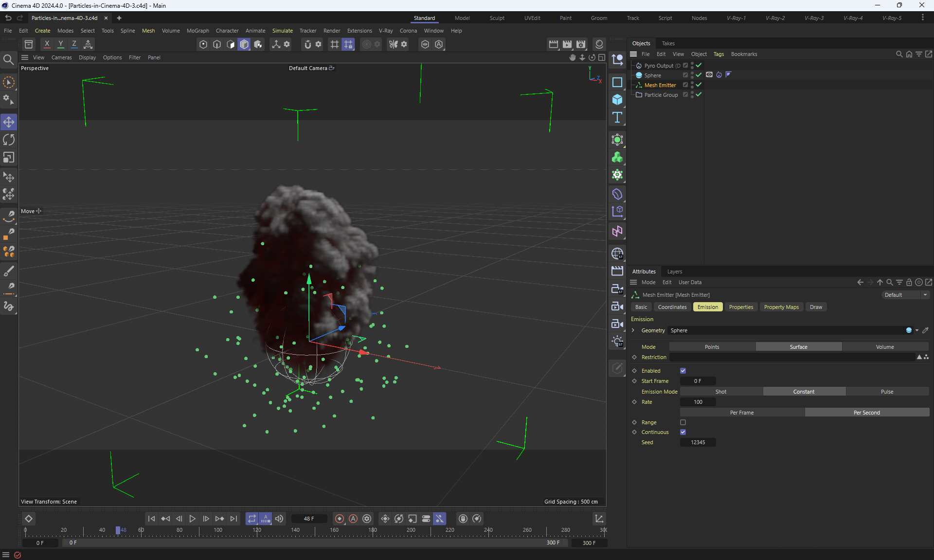
Task: Open the Render Settings icon
Action: tap(581, 44)
